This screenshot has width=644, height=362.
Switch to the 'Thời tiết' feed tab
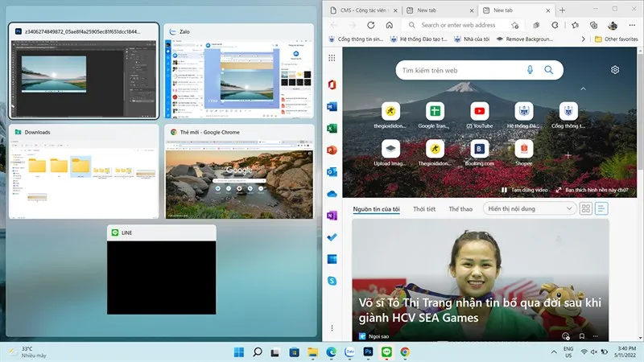coord(423,209)
